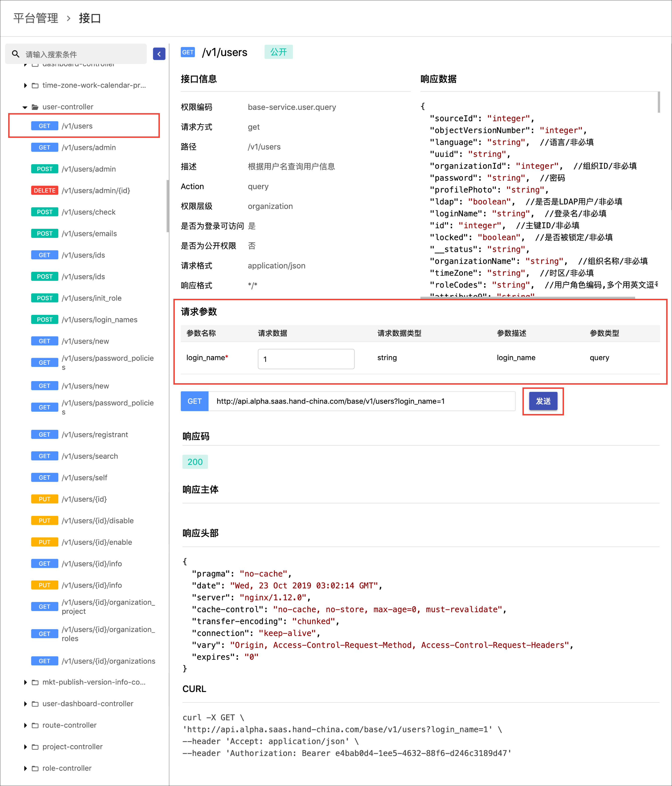Click the folder icon of project-controller
Viewport: 672px width, 786px height.
[35, 747]
